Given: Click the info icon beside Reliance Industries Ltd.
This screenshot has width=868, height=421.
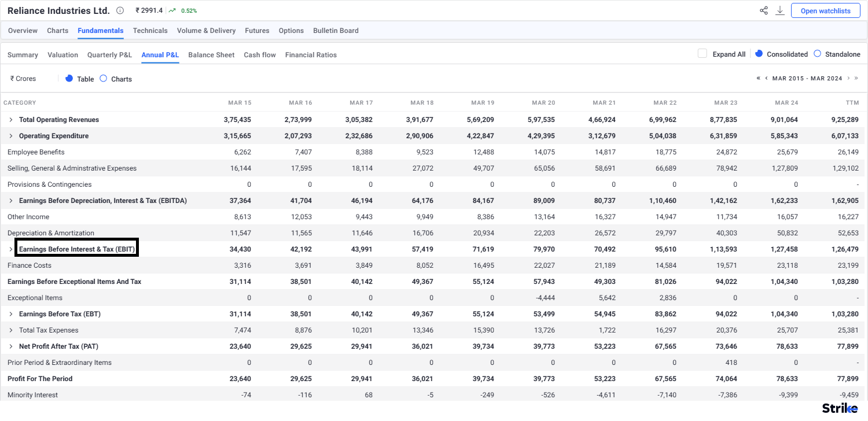Looking at the screenshot, I should click(120, 10).
